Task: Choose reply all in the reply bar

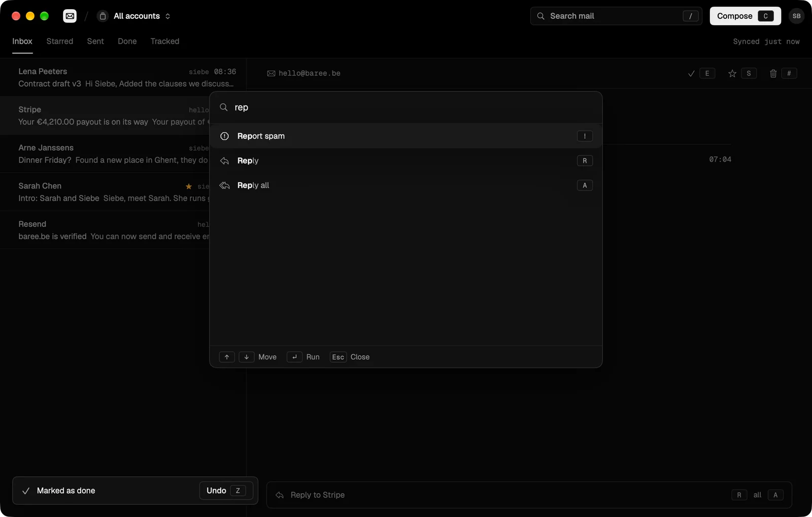Action: (x=768, y=495)
